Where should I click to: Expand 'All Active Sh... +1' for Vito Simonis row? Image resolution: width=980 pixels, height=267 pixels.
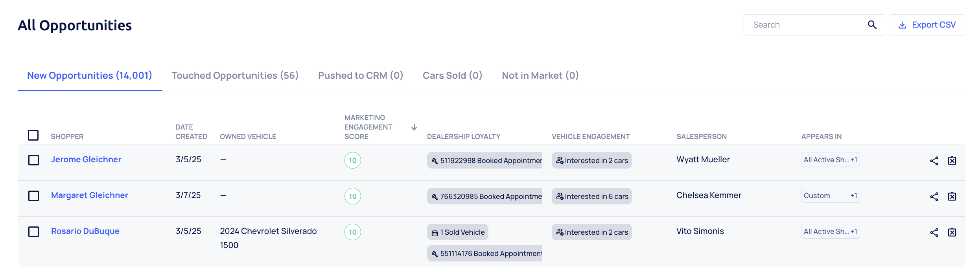(x=830, y=232)
